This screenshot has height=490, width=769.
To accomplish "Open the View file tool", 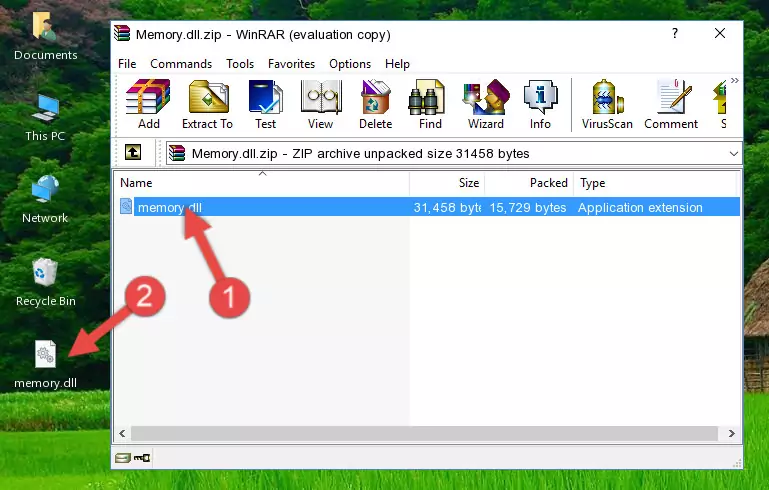I will click(321, 103).
